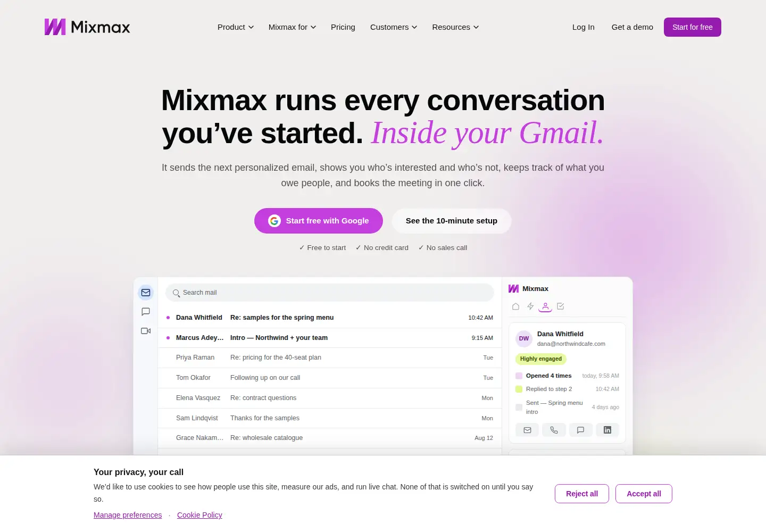This screenshot has height=532, width=766.
Task: Click the LinkedIn button in Dana's card
Action: pos(607,430)
